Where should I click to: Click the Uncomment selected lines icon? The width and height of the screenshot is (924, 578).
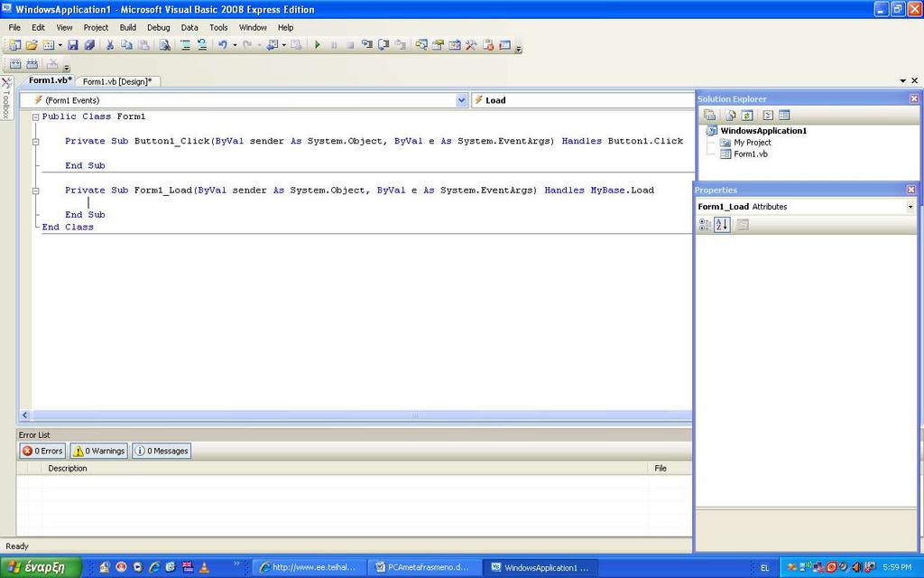click(x=202, y=45)
